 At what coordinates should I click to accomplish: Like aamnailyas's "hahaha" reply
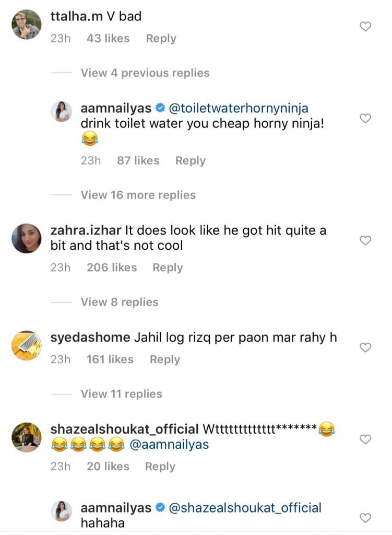(x=366, y=518)
